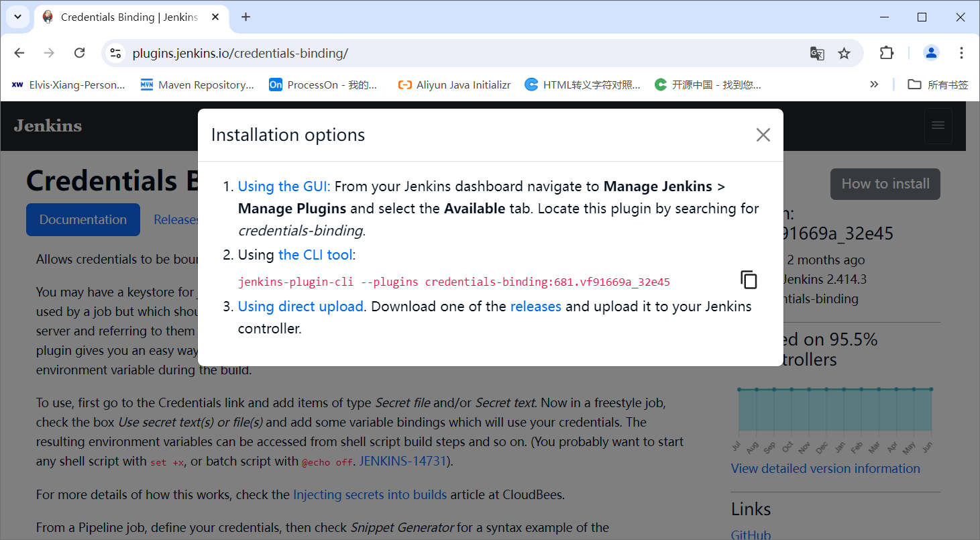Open the Chrome profile avatar
The height and width of the screenshot is (540, 980).
tap(931, 53)
